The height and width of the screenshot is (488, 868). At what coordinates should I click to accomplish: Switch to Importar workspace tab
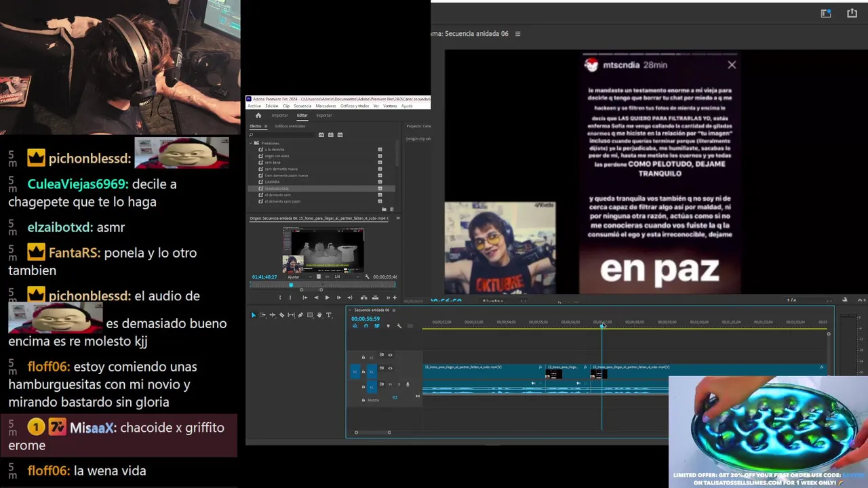[279, 115]
